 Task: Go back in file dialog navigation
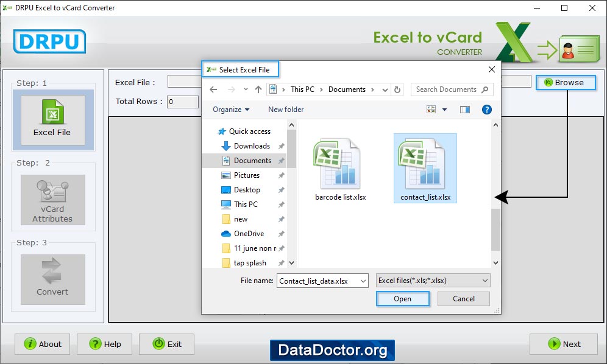point(213,89)
